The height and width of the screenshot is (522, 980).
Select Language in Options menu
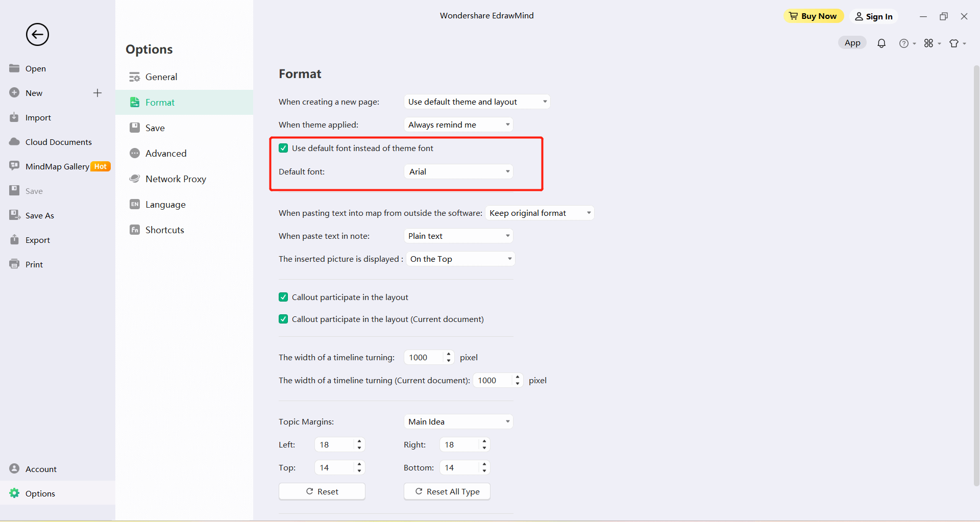[184, 204]
